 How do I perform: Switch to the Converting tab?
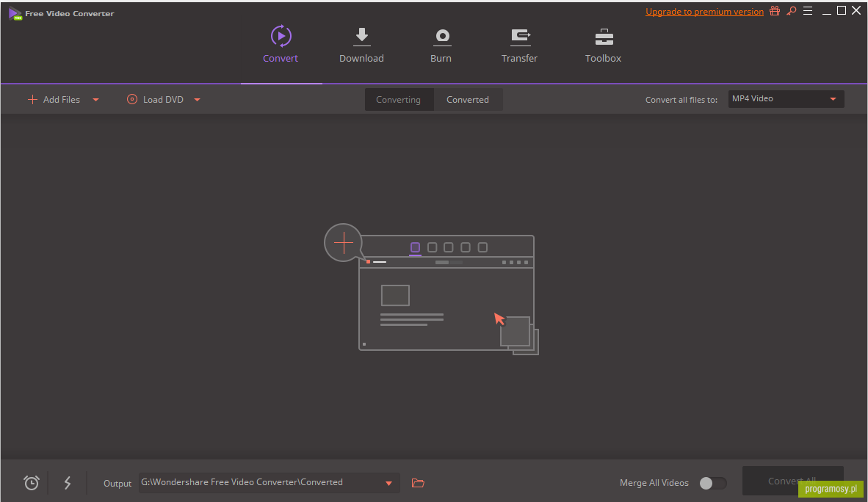coord(399,100)
